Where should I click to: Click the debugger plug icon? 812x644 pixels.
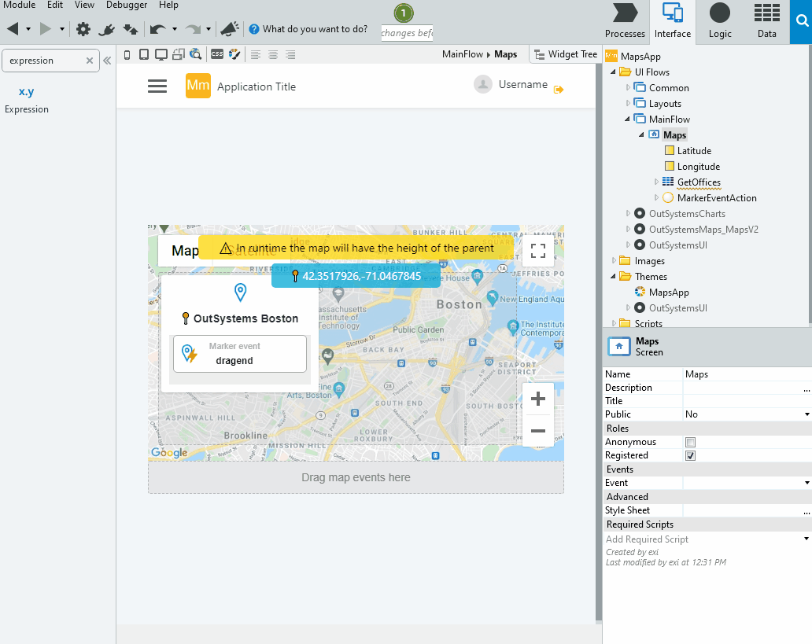click(107, 28)
